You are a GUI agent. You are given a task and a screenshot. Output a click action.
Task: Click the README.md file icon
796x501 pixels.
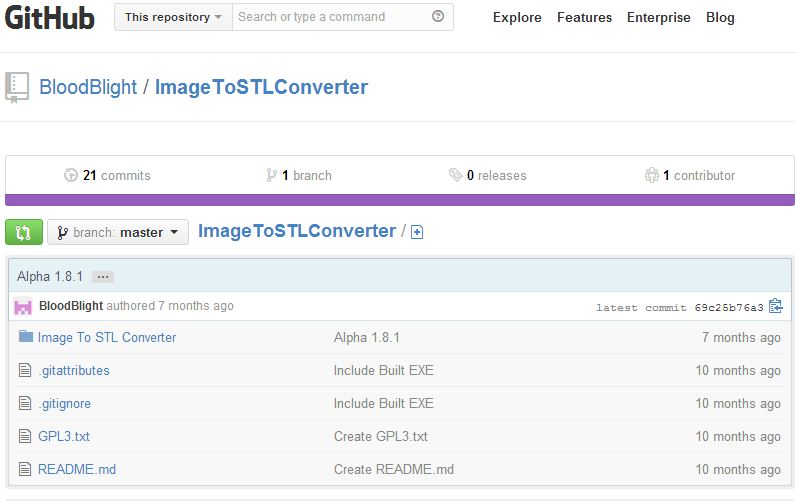pos(25,469)
